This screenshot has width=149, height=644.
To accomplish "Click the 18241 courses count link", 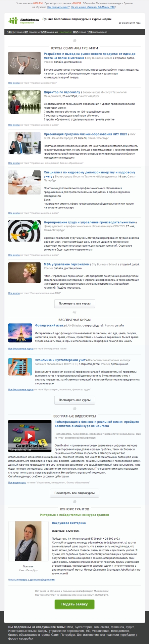I will tap(10, 32).
